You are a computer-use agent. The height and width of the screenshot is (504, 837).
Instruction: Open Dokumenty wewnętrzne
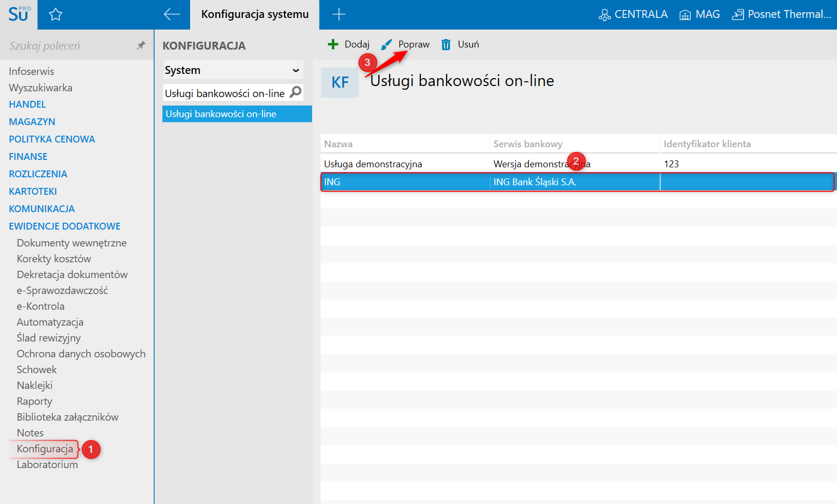point(71,243)
